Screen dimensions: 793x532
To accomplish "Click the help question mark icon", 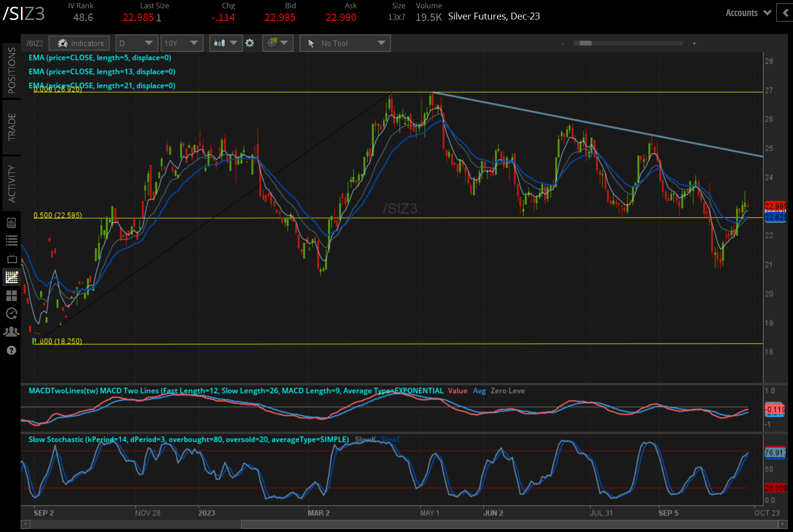I will pyautogui.click(x=11, y=350).
